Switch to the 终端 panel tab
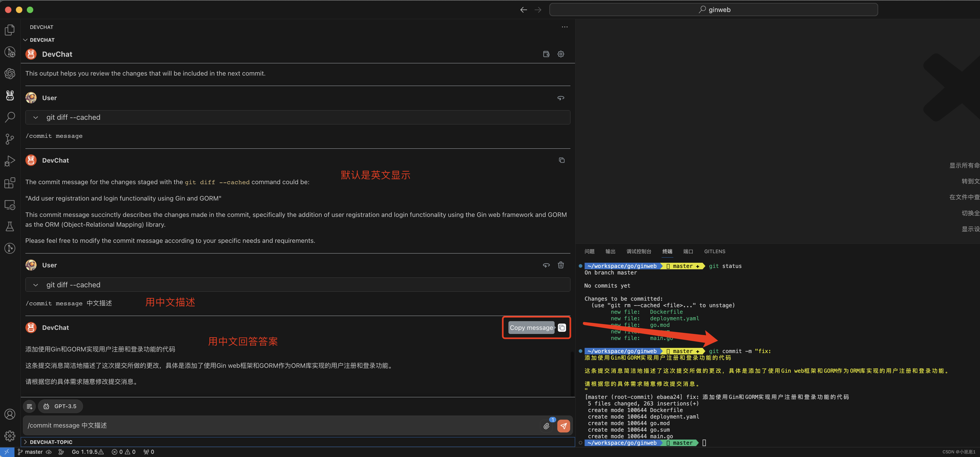 (667, 251)
